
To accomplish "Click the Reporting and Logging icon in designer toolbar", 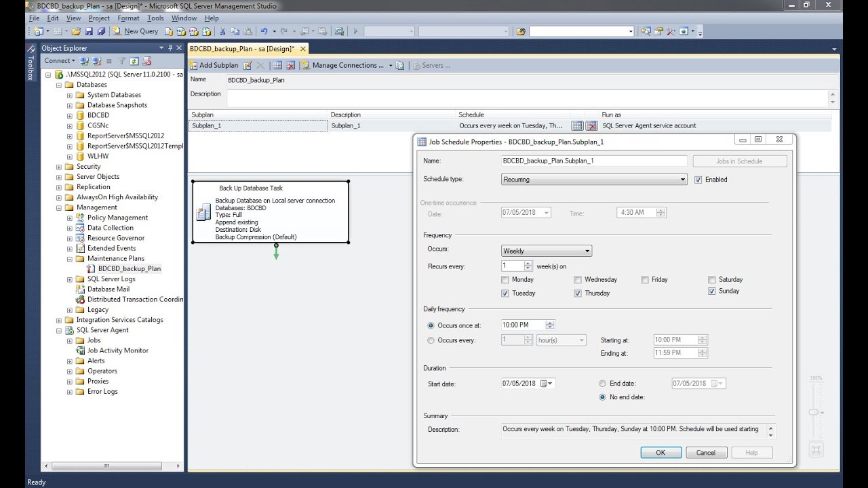I will (400, 66).
